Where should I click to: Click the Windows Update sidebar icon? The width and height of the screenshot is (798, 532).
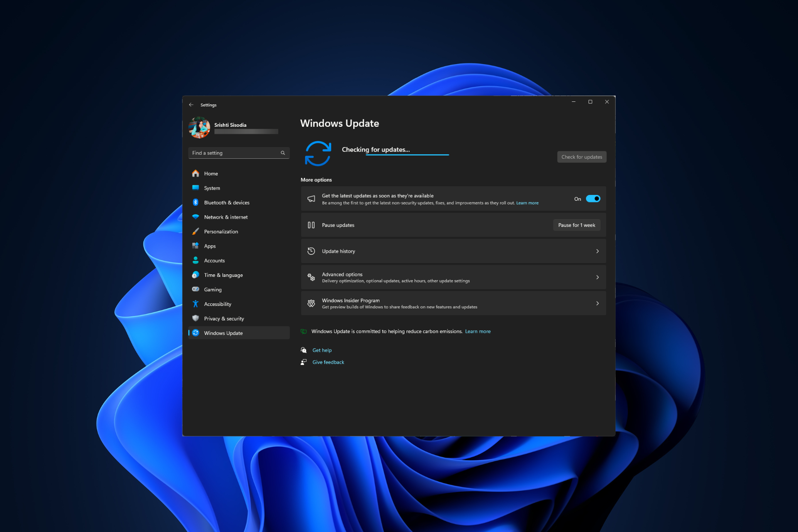195,333
